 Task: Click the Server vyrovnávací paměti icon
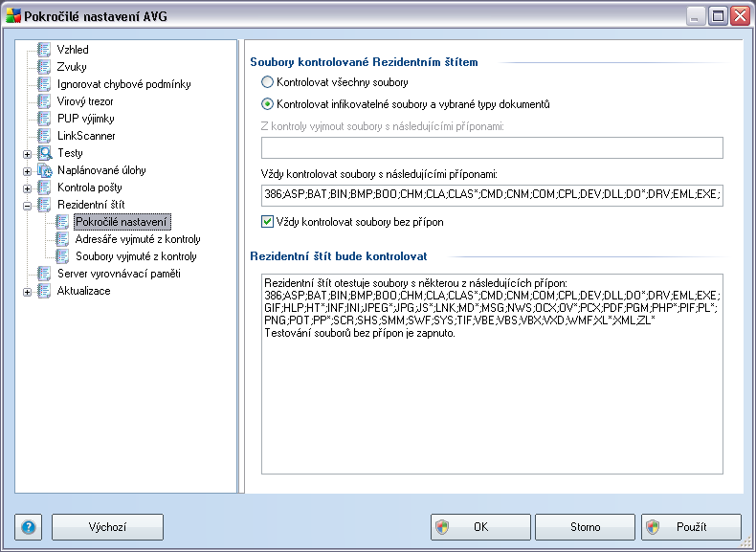click(x=44, y=274)
